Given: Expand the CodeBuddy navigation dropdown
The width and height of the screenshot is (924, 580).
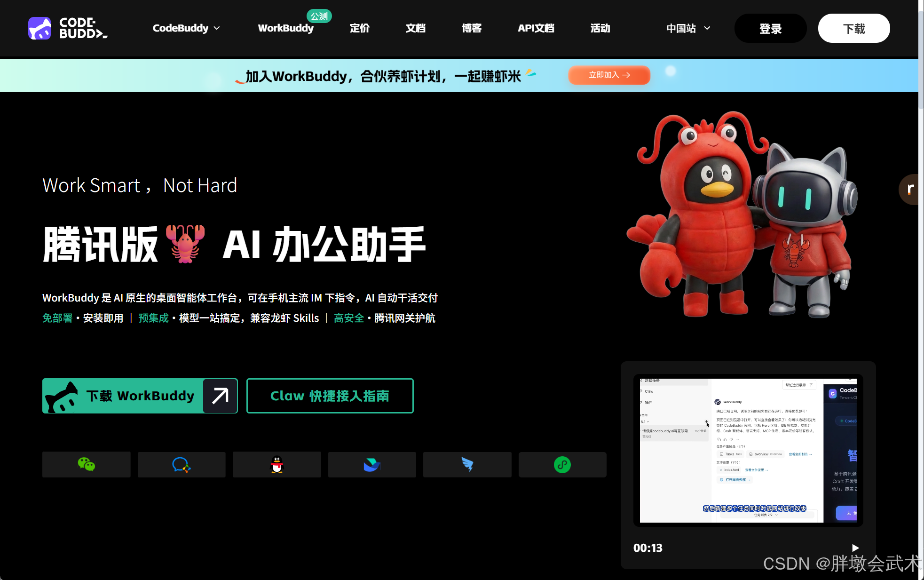Looking at the screenshot, I should [186, 28].
